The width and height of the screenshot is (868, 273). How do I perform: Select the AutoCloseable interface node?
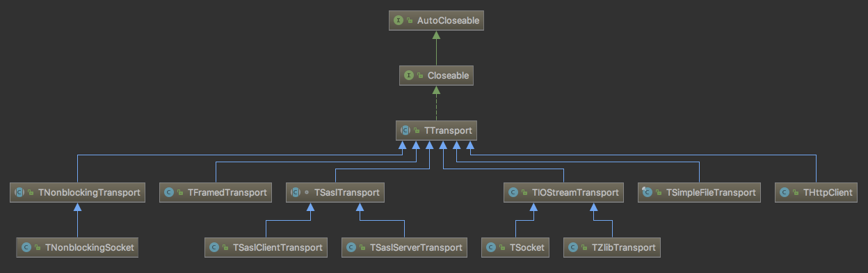tap(436, 21)
